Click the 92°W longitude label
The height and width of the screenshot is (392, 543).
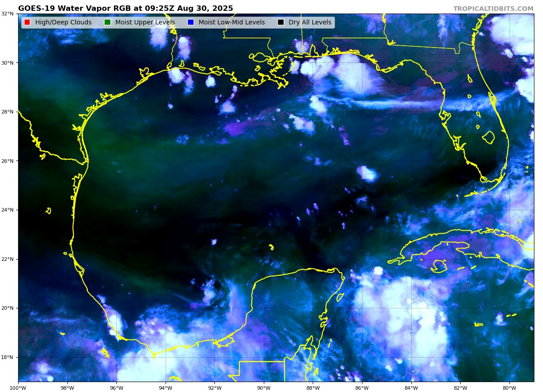coord(214,387)
